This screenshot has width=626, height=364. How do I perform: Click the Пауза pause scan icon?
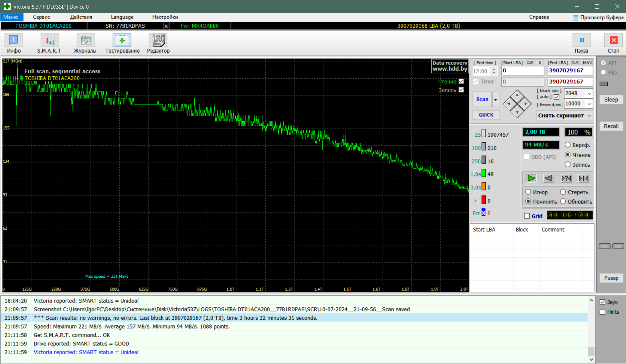tap(582, 40)
